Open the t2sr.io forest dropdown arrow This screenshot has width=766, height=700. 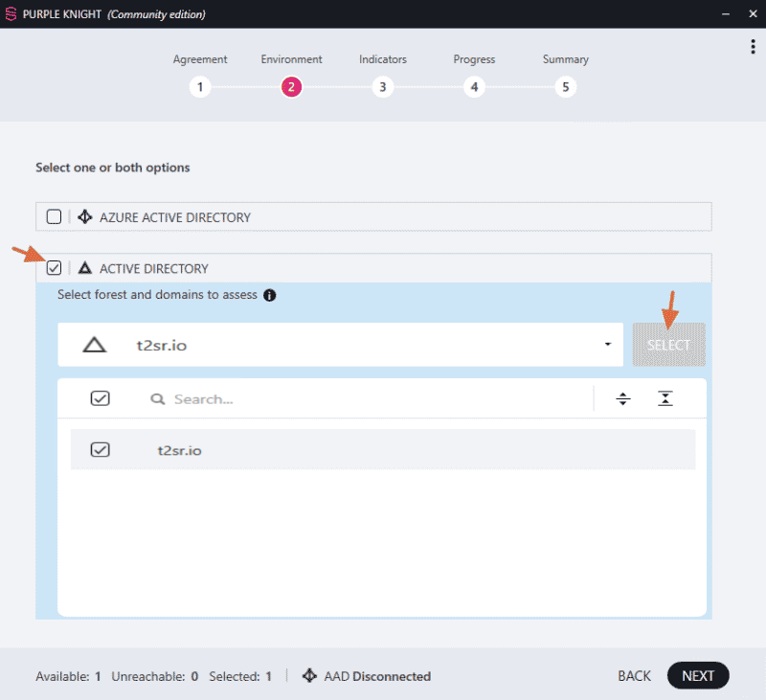(608, 345)
